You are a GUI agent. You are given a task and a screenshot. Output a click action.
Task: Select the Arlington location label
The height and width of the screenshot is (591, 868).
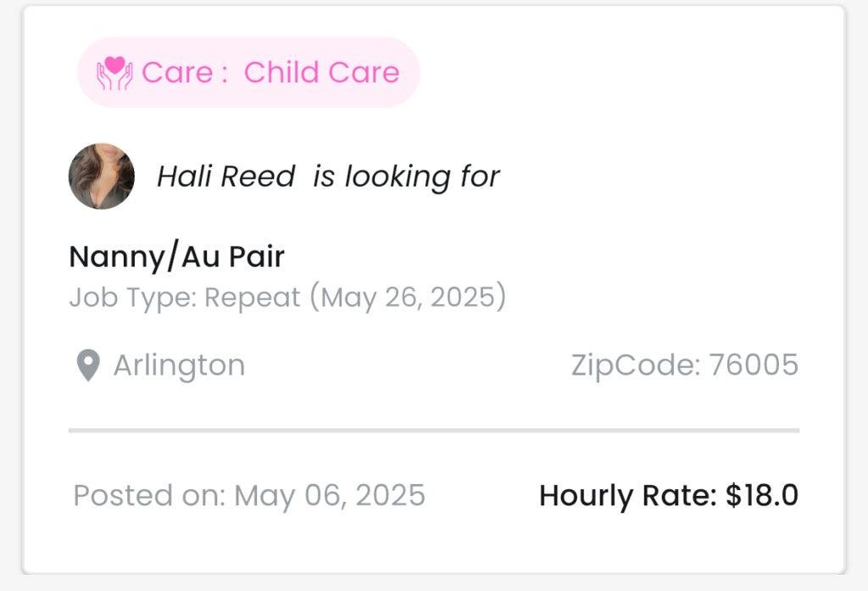(180, 365)
